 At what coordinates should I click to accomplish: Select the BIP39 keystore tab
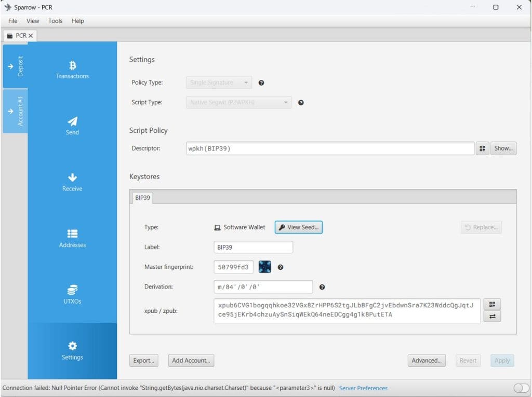[142, 198]
